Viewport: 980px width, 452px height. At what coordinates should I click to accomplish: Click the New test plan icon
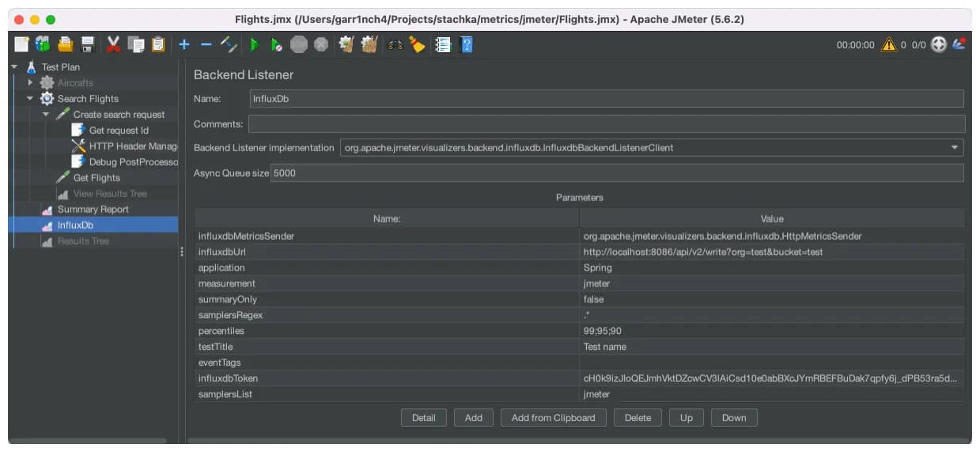[x=21, y=45]
